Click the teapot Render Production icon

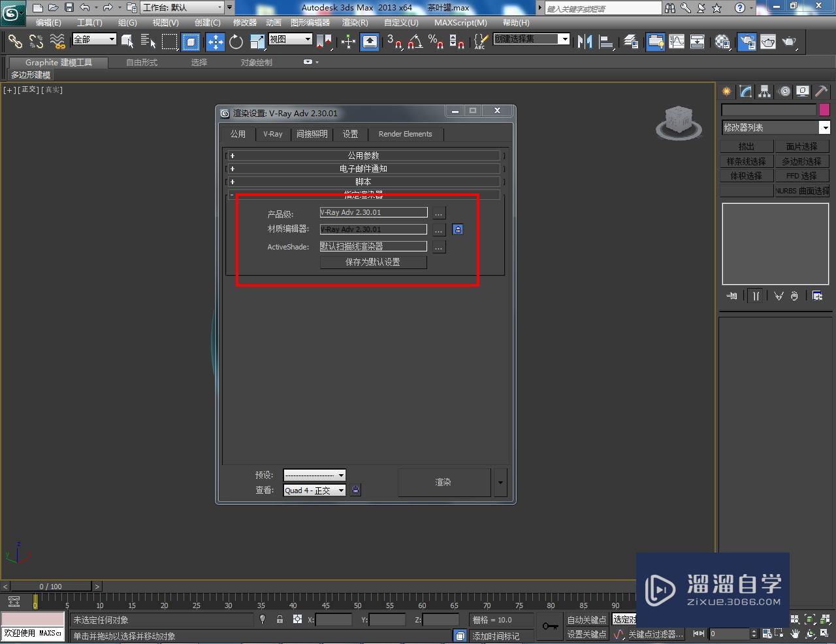click(790, 42)
